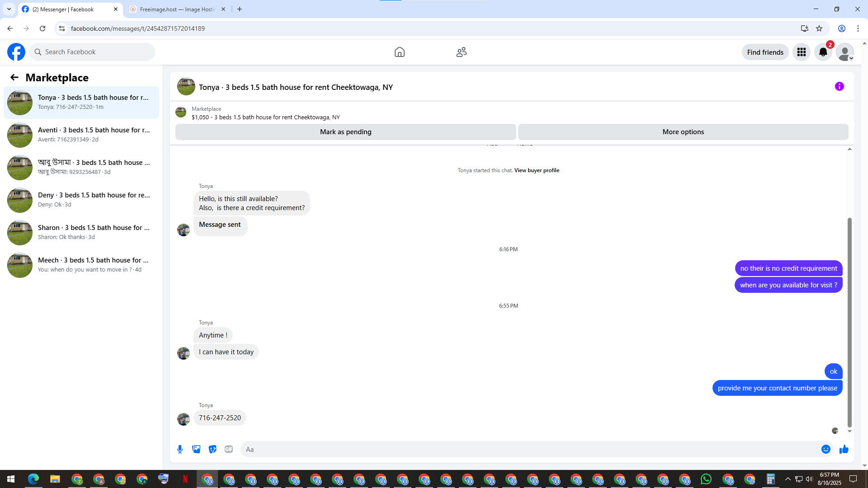Open conversation information purple icon
This screenshot has width=868, height=488.
(839, 86)
